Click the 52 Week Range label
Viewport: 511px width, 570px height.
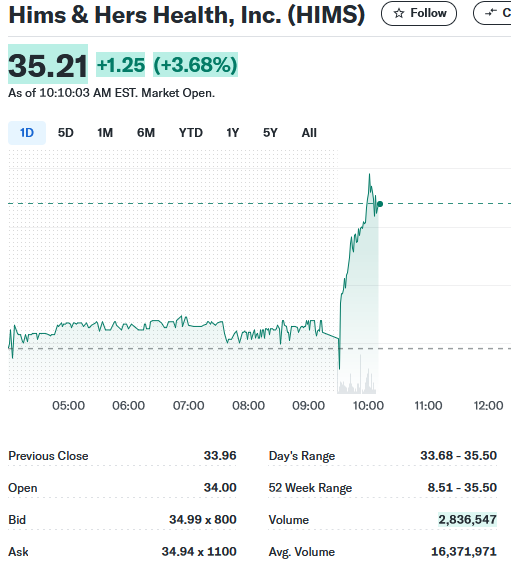310,487
